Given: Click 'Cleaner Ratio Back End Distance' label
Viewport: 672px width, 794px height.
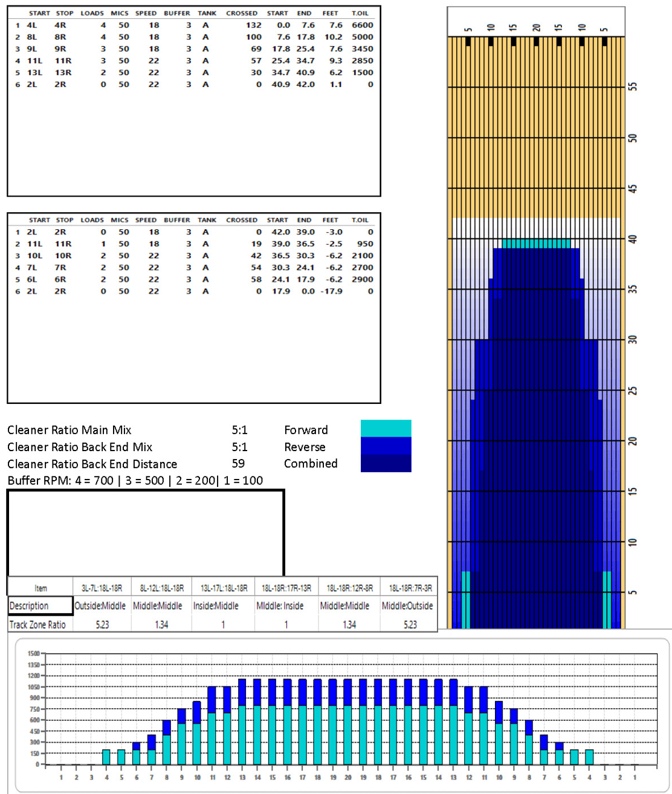Looking at the screenshot, I should coord(92,464).
